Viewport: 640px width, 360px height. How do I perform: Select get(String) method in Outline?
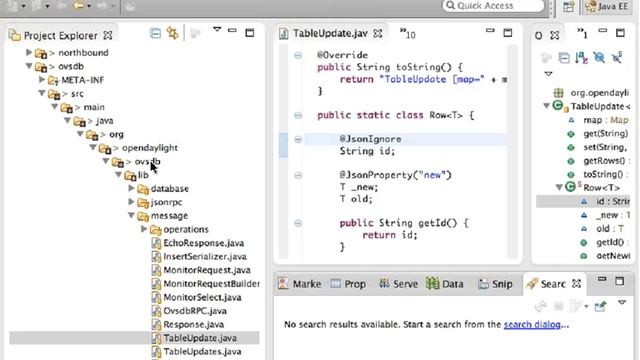pyautogui.click(x=605, y=133)
